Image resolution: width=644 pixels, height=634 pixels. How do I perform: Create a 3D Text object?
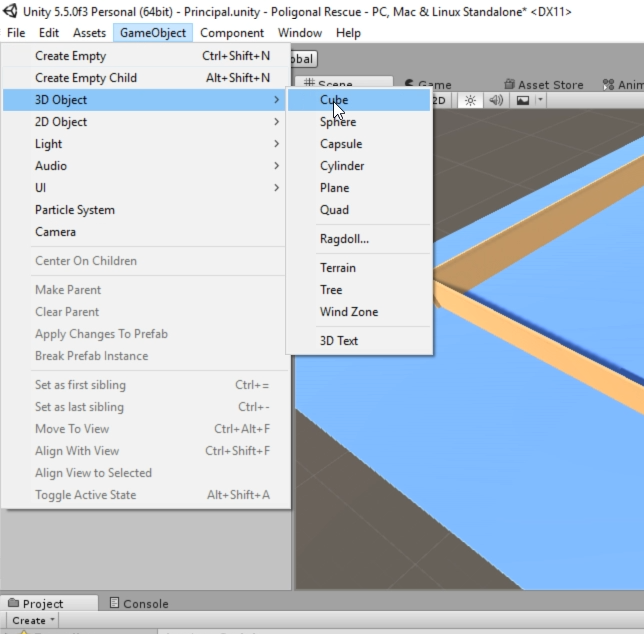[359, 341]
